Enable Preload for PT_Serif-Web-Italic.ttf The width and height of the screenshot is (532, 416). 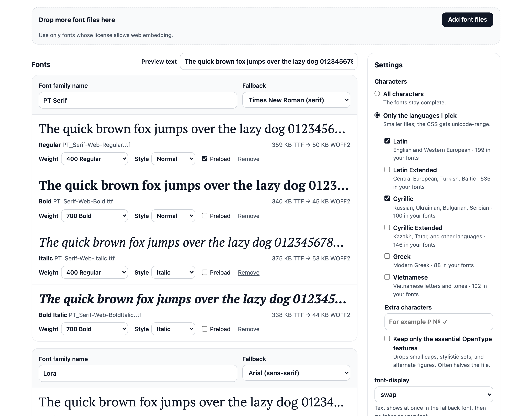(x=205, y=272)
